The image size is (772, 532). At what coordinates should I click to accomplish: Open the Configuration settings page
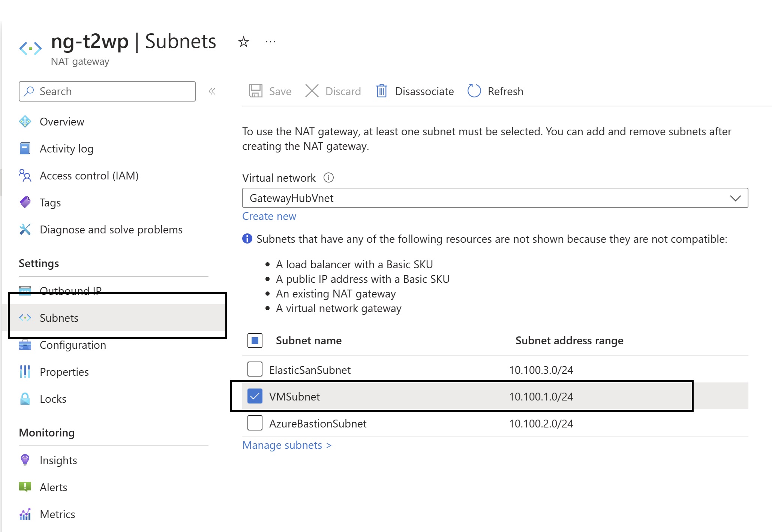[x=73, y=345]
